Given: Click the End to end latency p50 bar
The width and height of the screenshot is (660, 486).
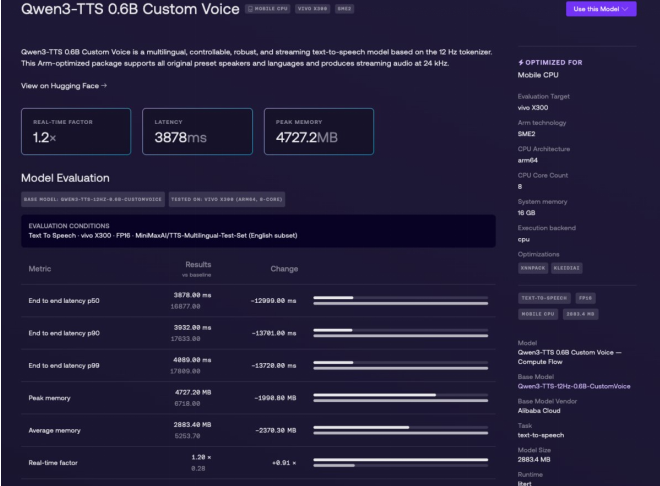Looking at the screenshot, I should point(401,300).
